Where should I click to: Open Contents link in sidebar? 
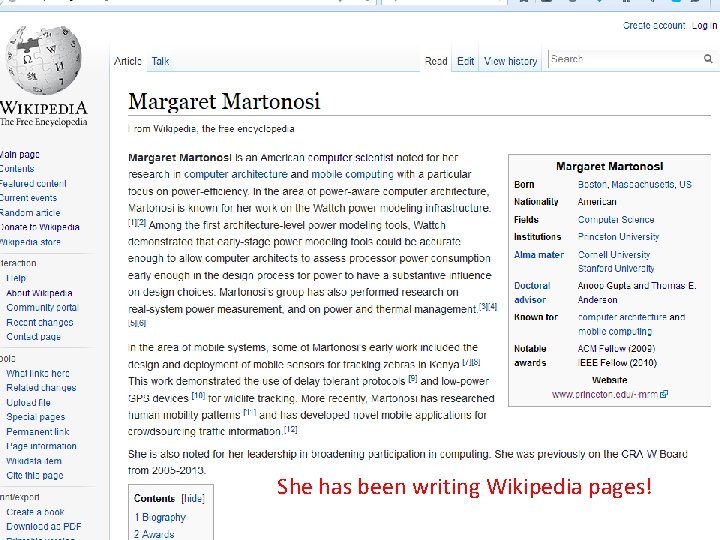point(17,169)
